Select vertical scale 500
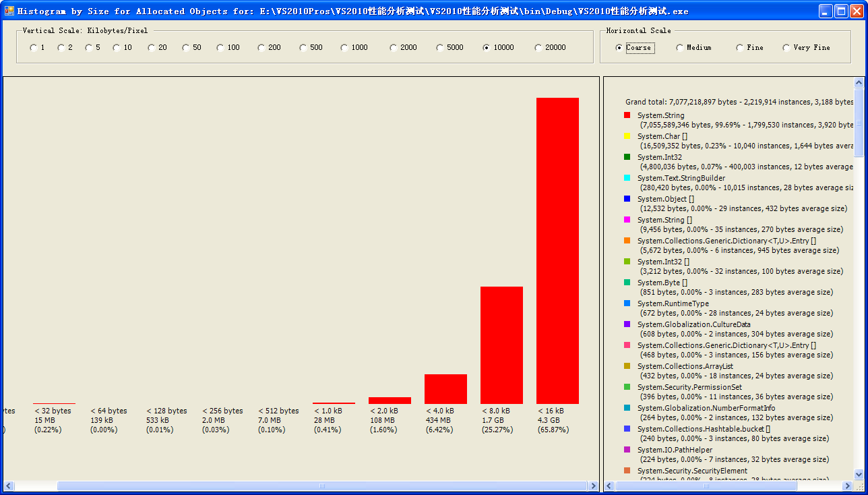Image resolution: width=868 pixels, height=495 pixels. (311, 48)
